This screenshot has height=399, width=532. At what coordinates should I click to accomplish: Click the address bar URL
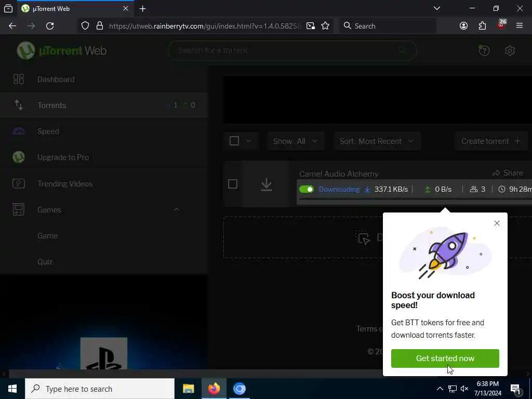point(205,26)
